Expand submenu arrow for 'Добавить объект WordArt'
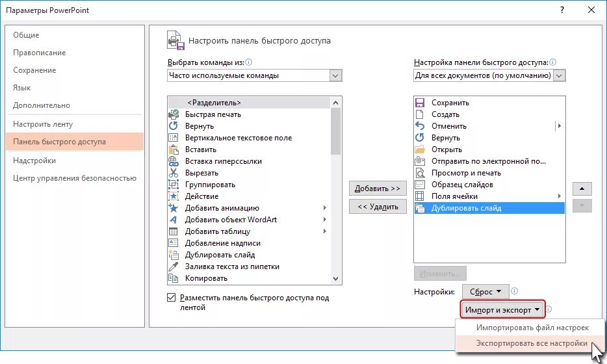 (x=325, y=220)
